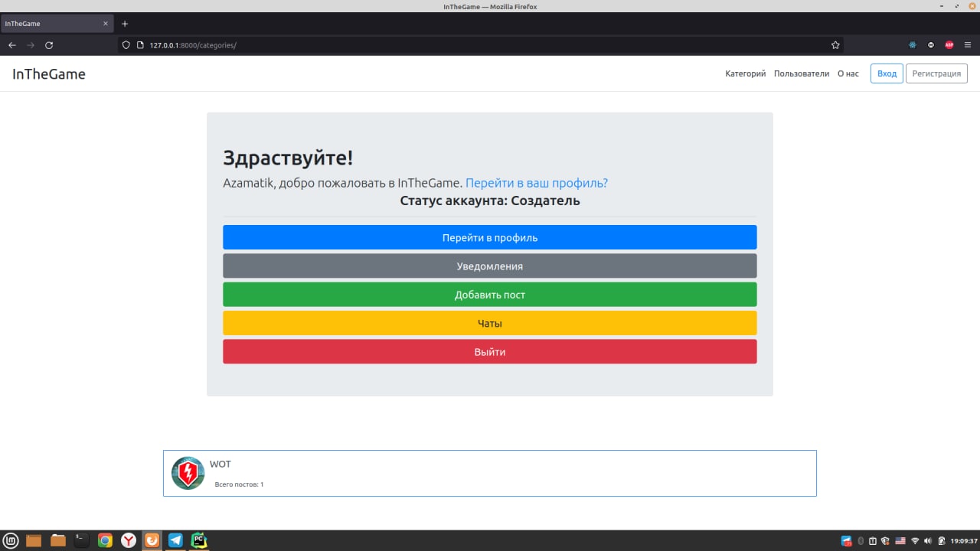The width and height of the screenshot is (980, 551).
Task: Click the Регистрация button
Action: tap(936, 73)
